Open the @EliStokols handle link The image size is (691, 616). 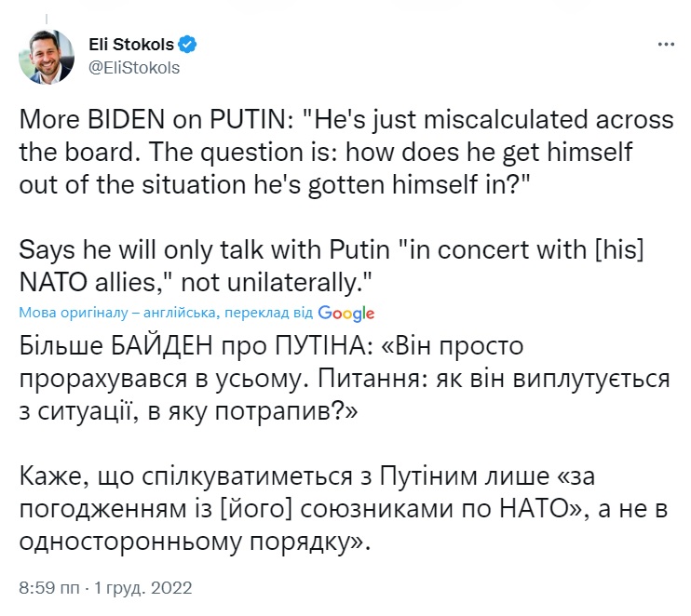[133, 67]
